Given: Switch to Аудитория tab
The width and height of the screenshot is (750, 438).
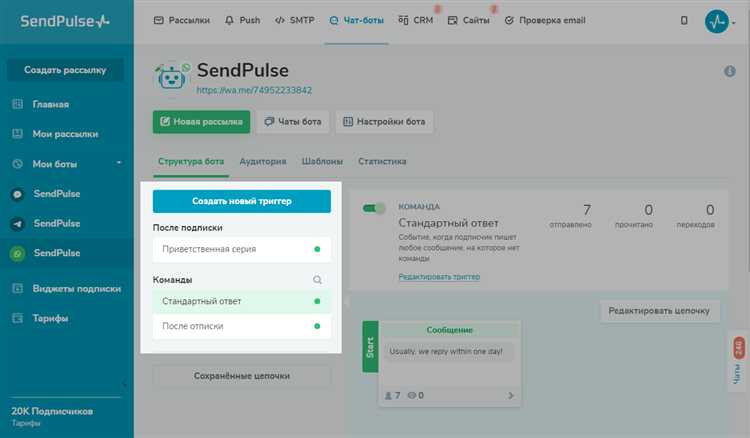Looking at the screenshot, I should pyautogui.click(x=263, y=162).
